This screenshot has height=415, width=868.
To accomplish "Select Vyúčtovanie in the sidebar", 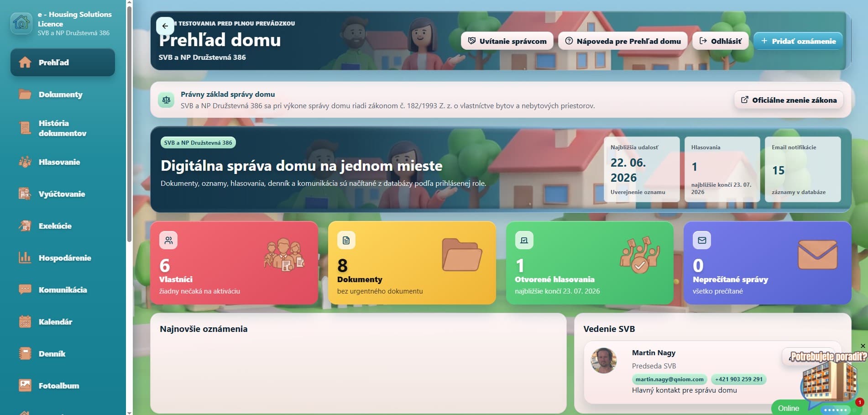I will click(63, 194).
